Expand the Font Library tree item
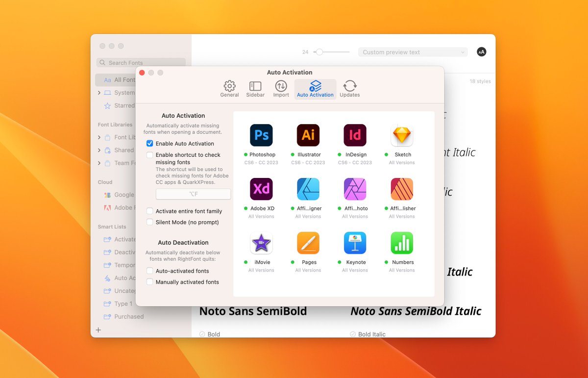 [99, 137]
